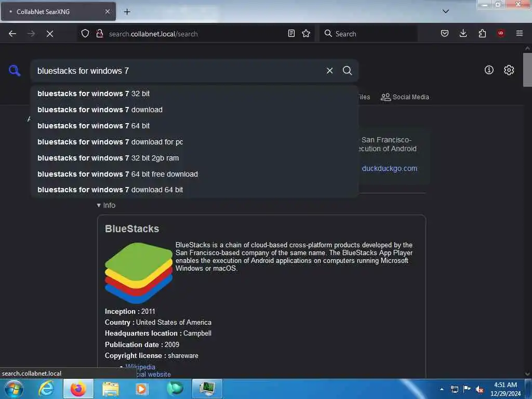Switch to Firefox in the taskbar
This screenshot has width=532, height=399.
pyautogui.click(x=78, y=389)
